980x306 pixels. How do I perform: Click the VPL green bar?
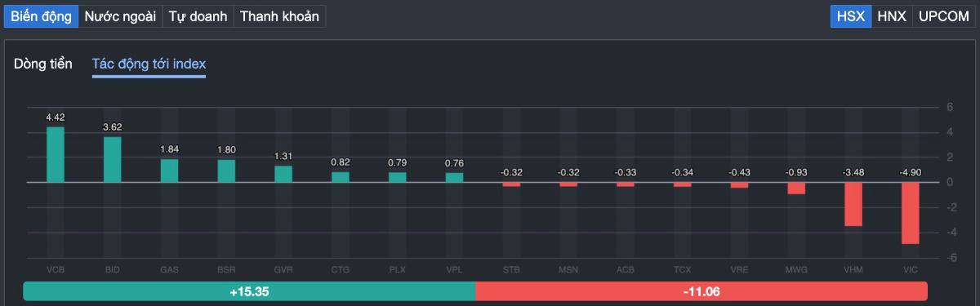coord(454,177)
